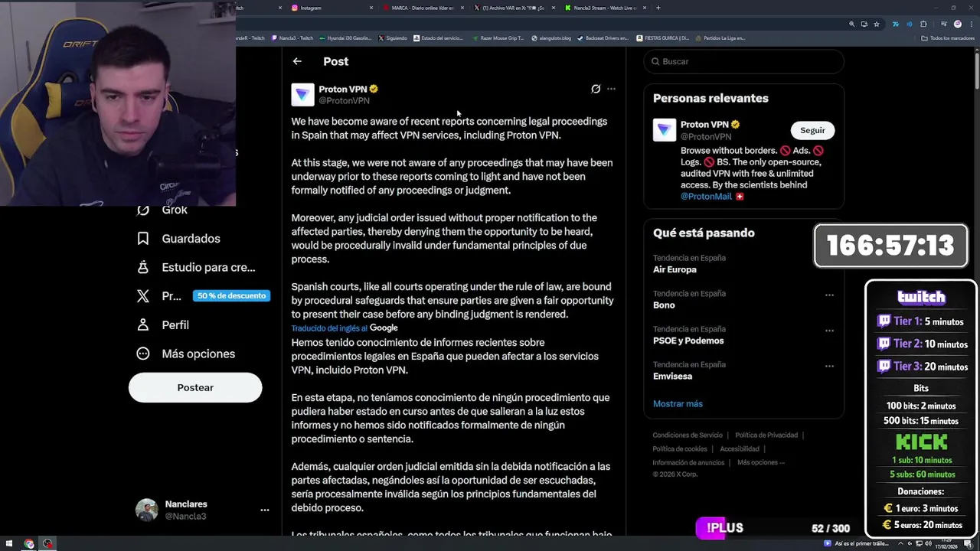The image size is (980, 551).
Task: Click Chrome icon in the taskbar
Action: click(x=29, y=544)
